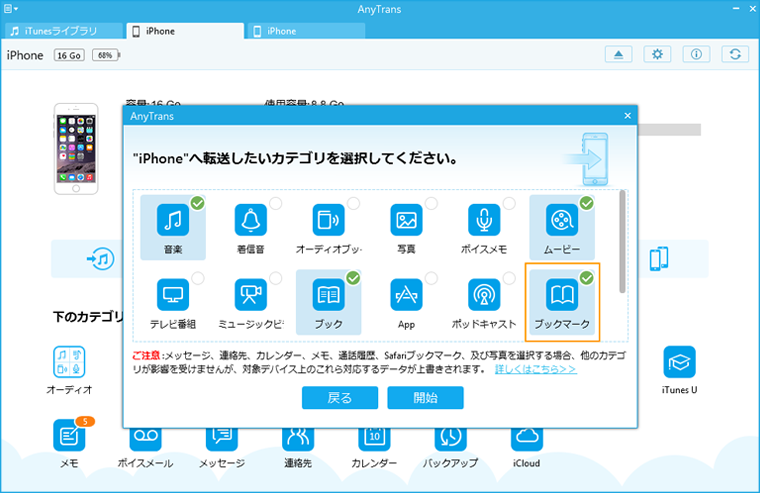
Task: Click the 戻る back button
Action: 340,398
